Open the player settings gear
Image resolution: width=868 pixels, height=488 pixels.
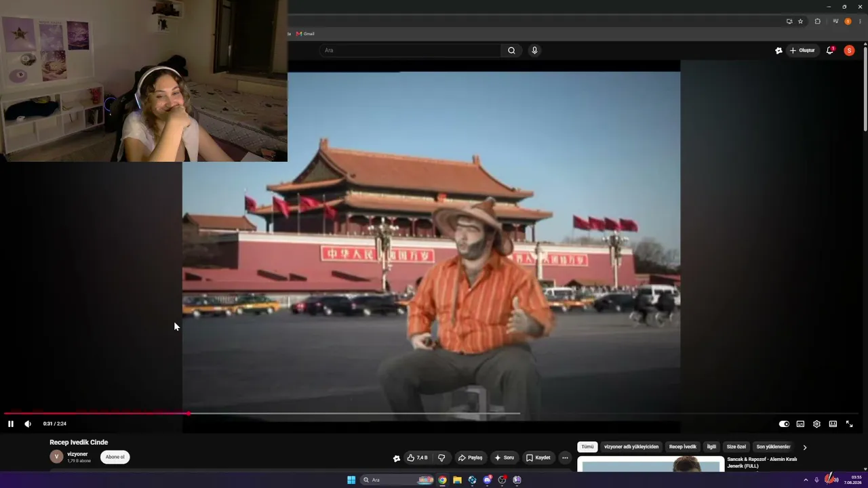816,424
